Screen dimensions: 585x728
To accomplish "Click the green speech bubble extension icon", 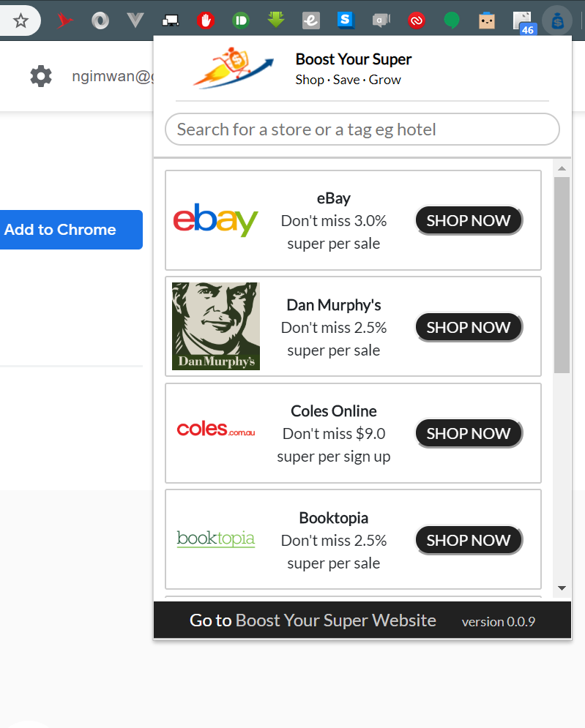I will point(452,20).
